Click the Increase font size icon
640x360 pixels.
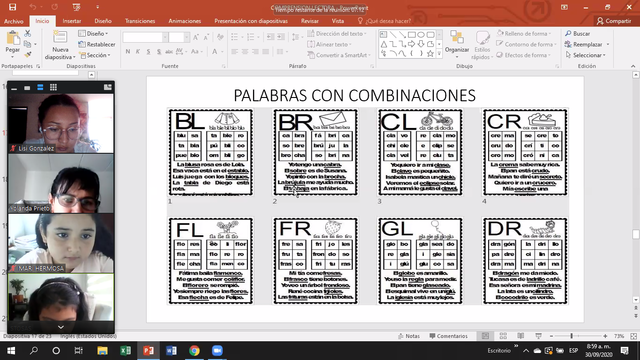pyautogui.click(x=196, y=38)
